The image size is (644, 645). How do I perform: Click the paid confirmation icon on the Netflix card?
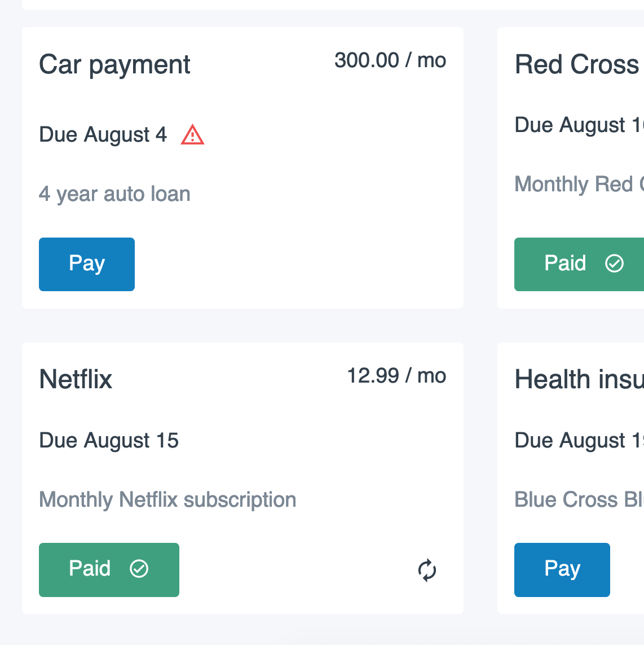point(140,569)
